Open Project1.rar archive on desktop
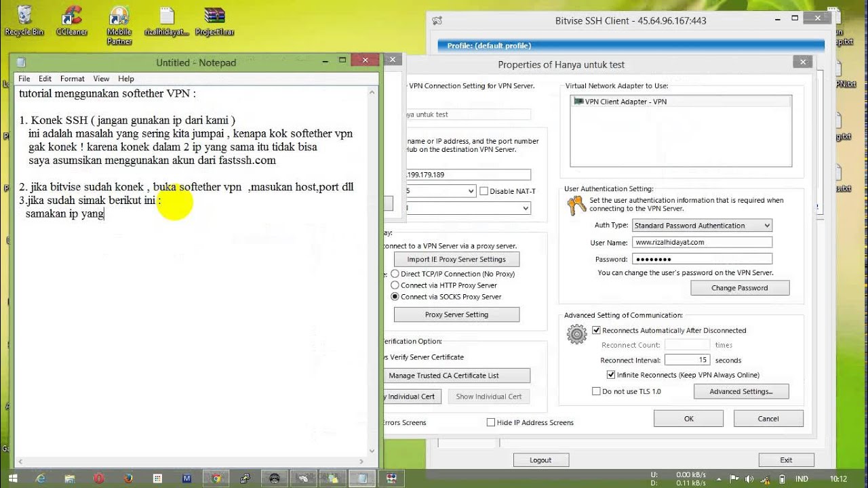The width and height of the screenshot is (868, 488). tap(214, 20)
